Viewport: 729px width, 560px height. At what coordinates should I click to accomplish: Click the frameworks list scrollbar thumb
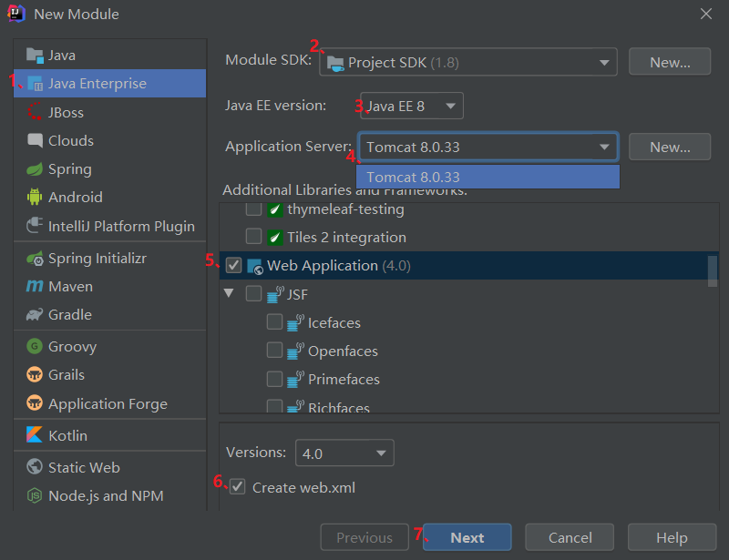click(x=713, y=271)
